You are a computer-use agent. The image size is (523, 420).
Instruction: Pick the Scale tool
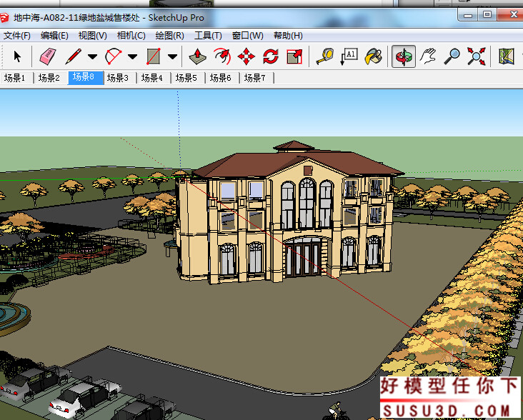(294, 56)
